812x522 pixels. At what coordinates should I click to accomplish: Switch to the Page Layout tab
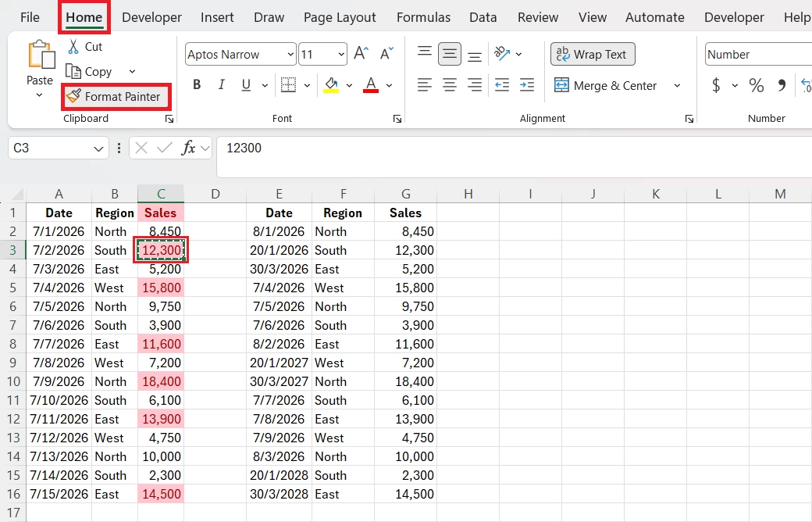coord(340,17)
